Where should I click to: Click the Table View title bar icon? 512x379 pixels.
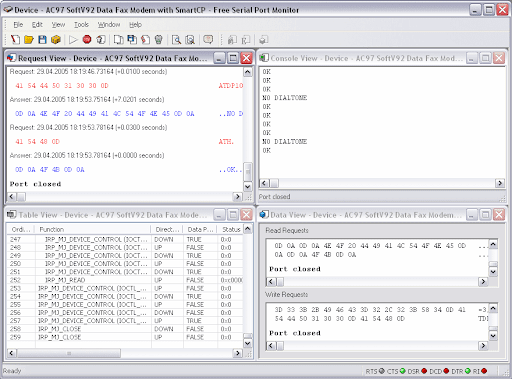pos(11,214)
